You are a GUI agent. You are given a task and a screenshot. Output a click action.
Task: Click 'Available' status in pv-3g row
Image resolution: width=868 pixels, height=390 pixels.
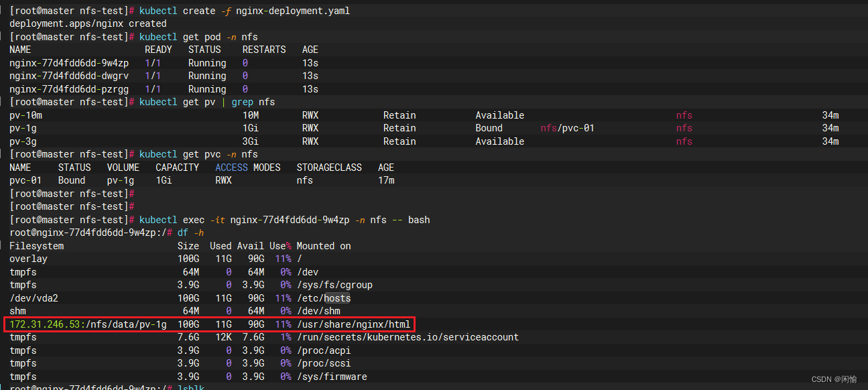point(500,141)
